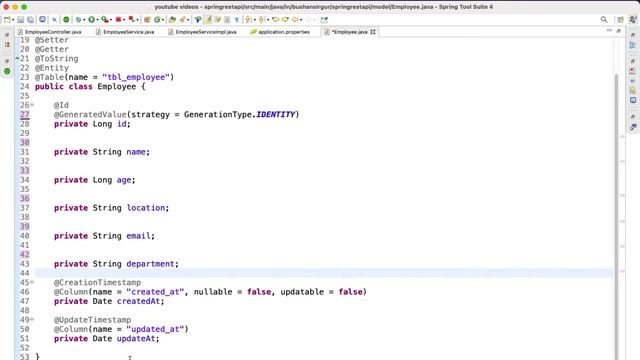Image resolution: width=640 pixels, height=360 pixels.
Task: Minimize the editor area button
Action: [609, 31]
